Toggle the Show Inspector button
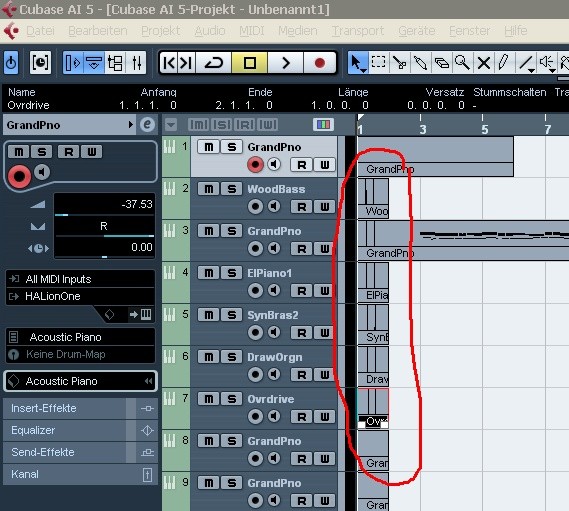The image size is (569, 511). [x=73, y=63]
